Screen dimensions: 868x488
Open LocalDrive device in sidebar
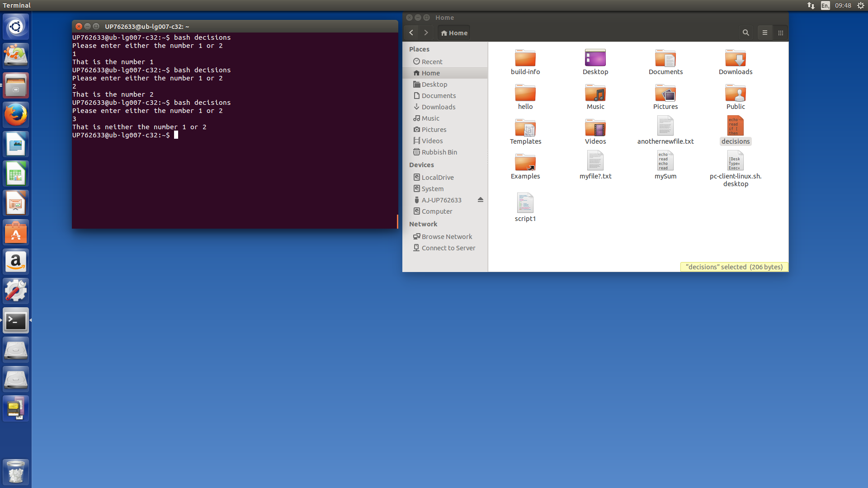pyautogui.click(x=445, y=177)
